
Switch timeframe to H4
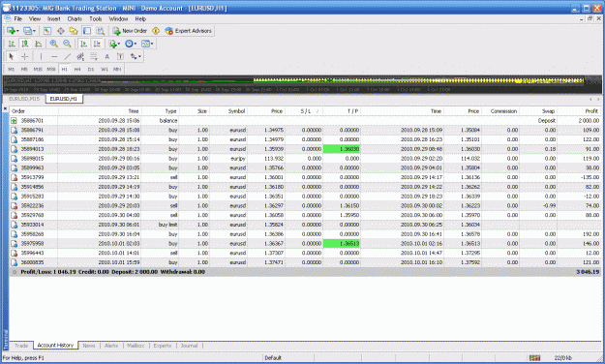click(77, 69)
